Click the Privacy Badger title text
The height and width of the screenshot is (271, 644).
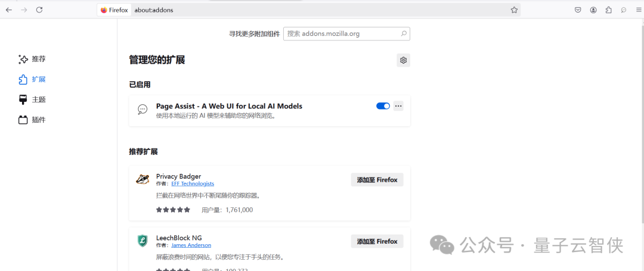[x=179, y=176]
